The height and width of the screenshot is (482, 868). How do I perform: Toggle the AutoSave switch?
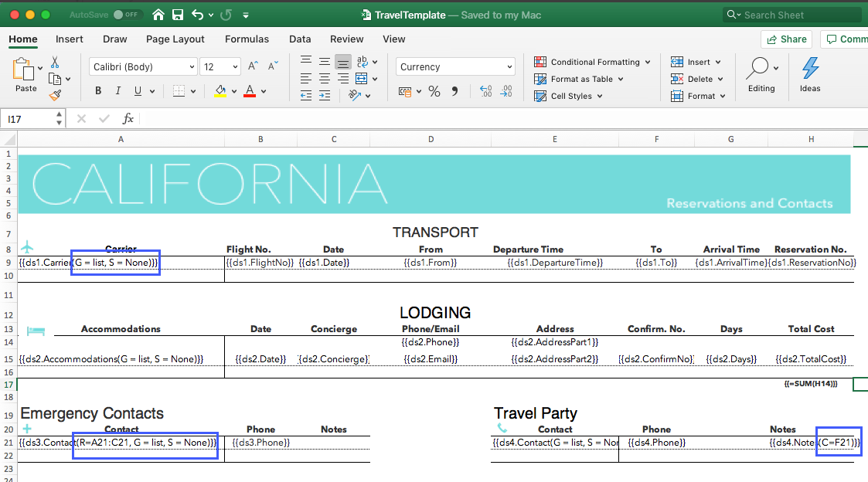click(126, 15)
